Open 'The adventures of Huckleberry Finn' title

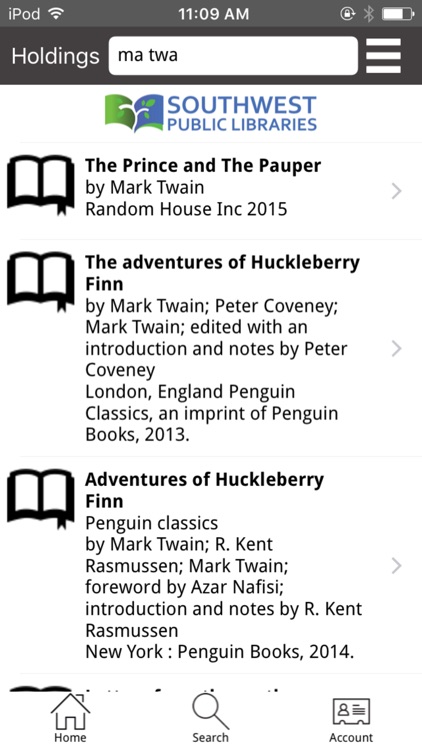coord(222,273)
